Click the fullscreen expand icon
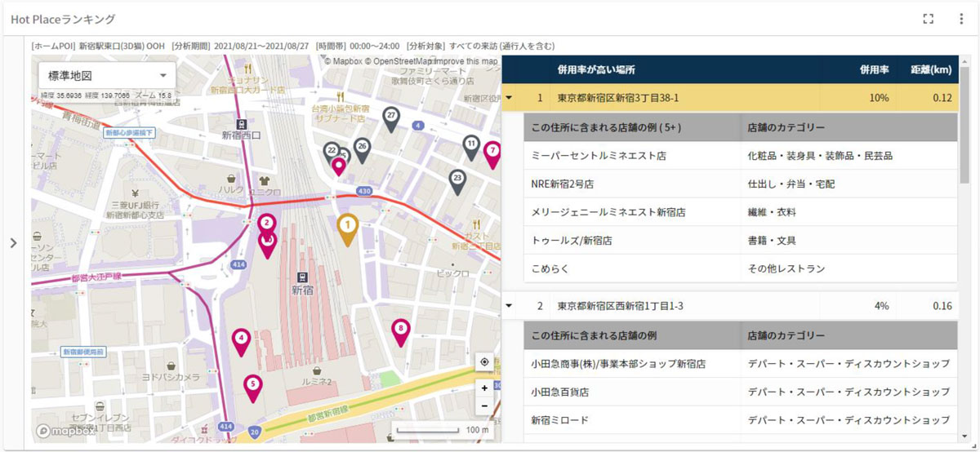The height and width of the screenshot is (452, 980). pyautogui.click(x=928, y=19)
